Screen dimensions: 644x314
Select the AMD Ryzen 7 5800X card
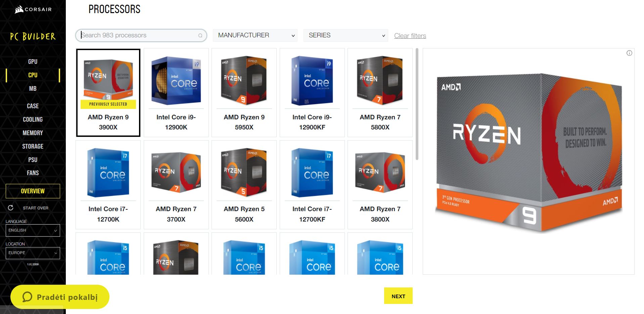(x=380, y=93)
